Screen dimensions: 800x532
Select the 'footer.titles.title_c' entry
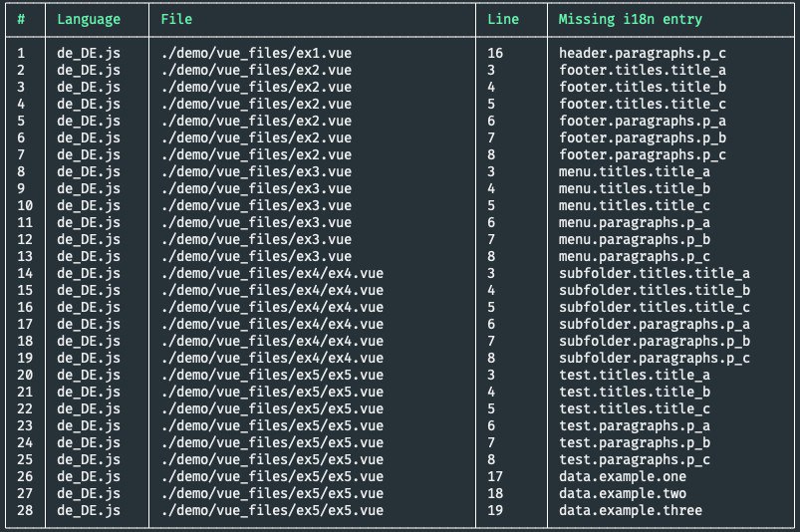click(x=643, y=104)
